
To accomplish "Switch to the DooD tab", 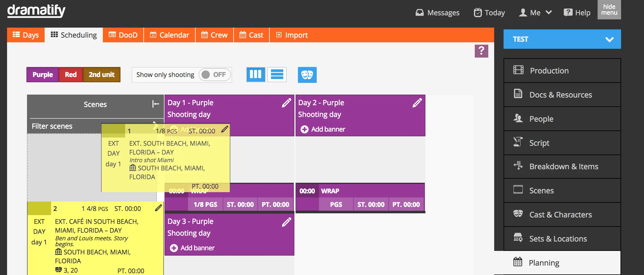I will [x=123, y=35].
